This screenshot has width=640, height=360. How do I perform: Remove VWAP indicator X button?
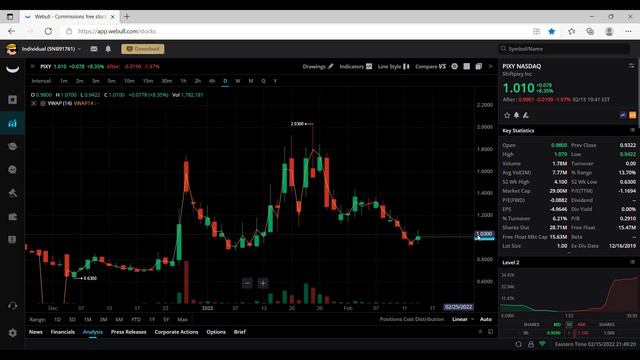(34, 103)
